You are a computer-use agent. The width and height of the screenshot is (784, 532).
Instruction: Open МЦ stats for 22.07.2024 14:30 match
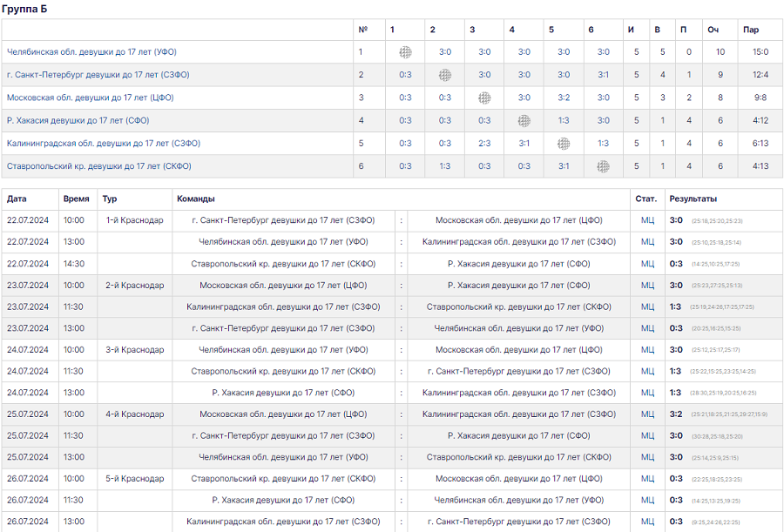click(647, 264)
